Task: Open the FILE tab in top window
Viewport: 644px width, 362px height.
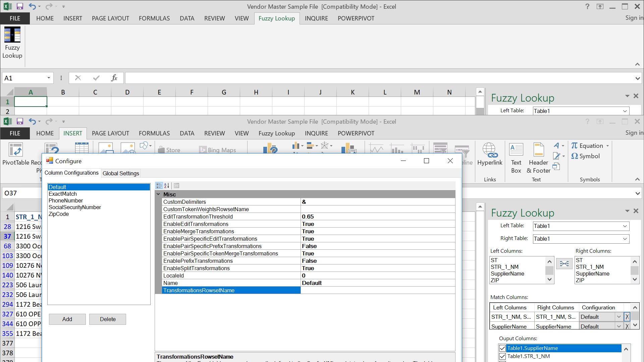Action: click(15, 18)
